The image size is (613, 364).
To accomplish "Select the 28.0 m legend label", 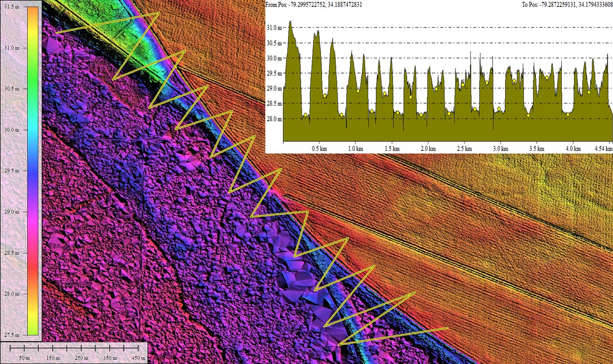I will [11, 294].
